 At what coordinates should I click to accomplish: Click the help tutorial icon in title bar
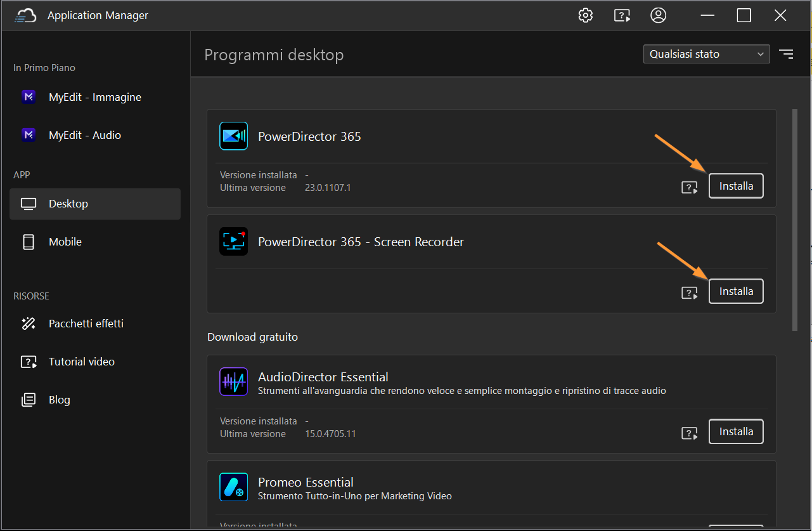[622, 15]
